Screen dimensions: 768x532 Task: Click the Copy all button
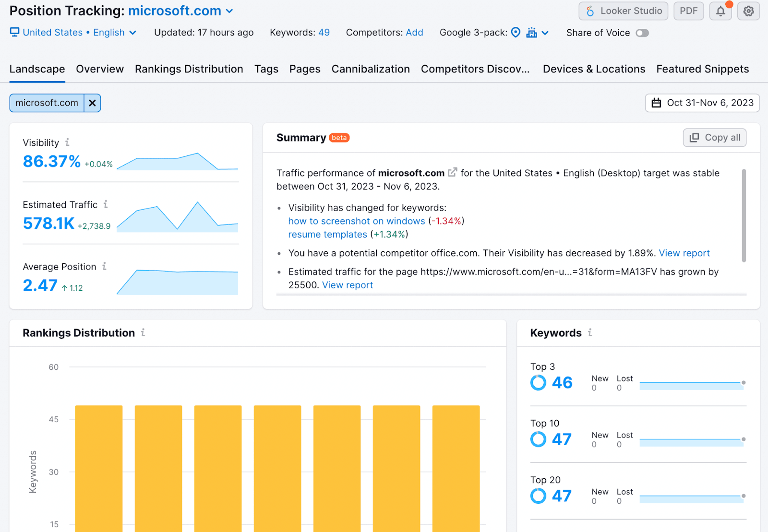coord(714,138)
